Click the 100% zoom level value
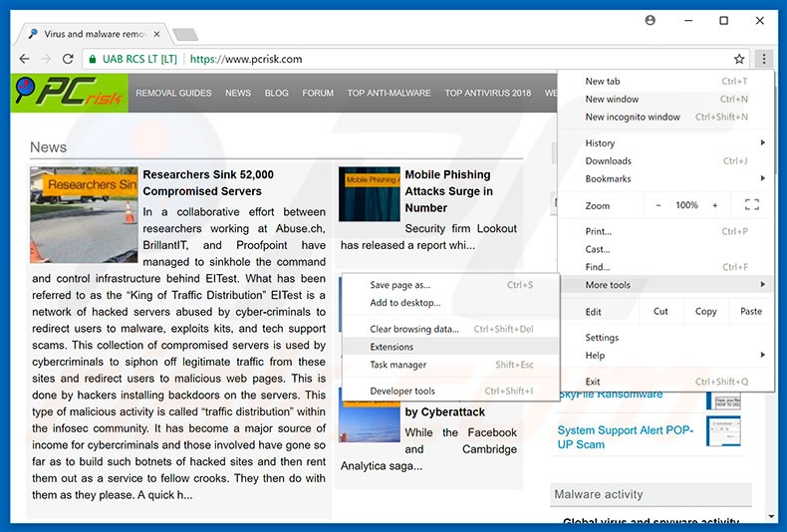787x532 pixels. (686, 205)
